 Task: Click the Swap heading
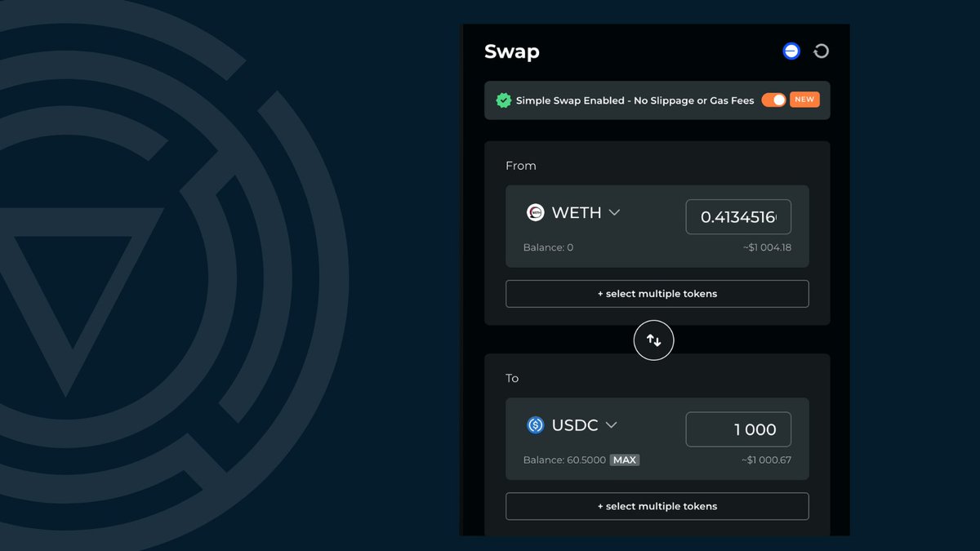click(x=512, y=51)
